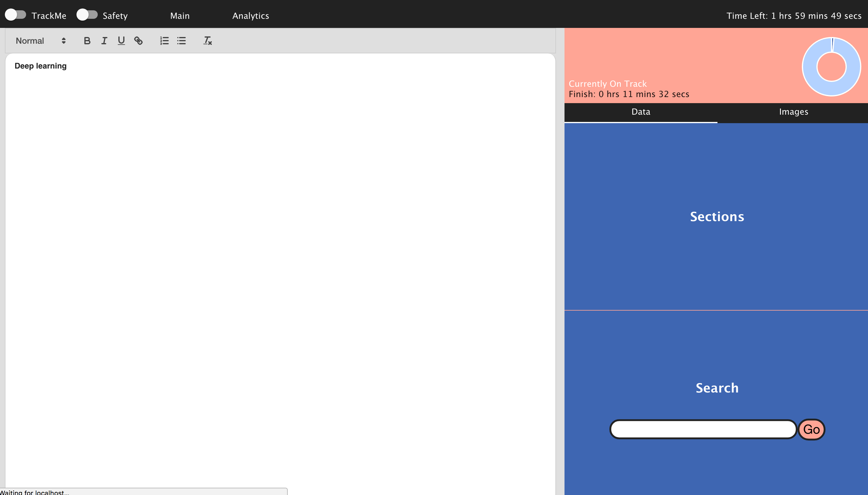
Task: Start a numbered list
Action: [x=164, y=41]
